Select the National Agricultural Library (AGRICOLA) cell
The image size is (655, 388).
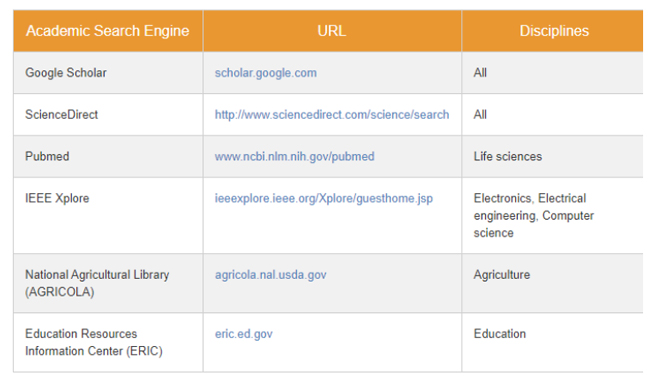click(x=108, y=283)
